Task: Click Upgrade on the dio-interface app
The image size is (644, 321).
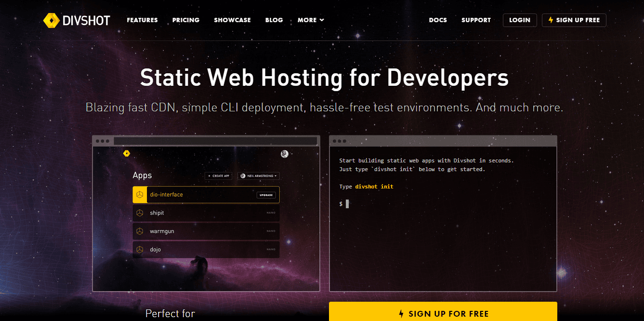Action: click(x=266, y=195)
